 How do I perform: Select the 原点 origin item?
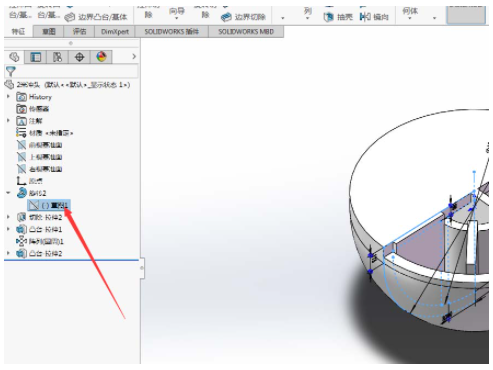point(29,181)
